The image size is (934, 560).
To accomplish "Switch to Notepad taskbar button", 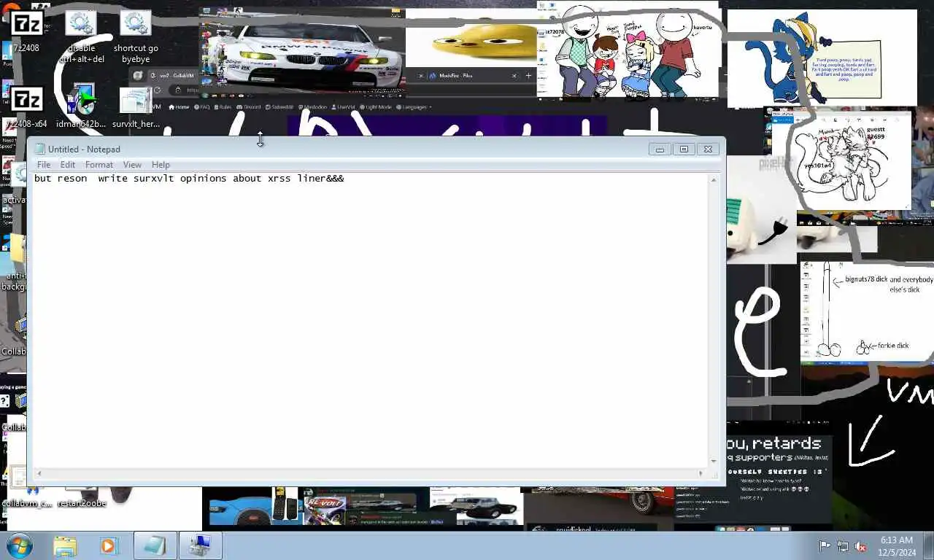I will [x=155, y=545].
